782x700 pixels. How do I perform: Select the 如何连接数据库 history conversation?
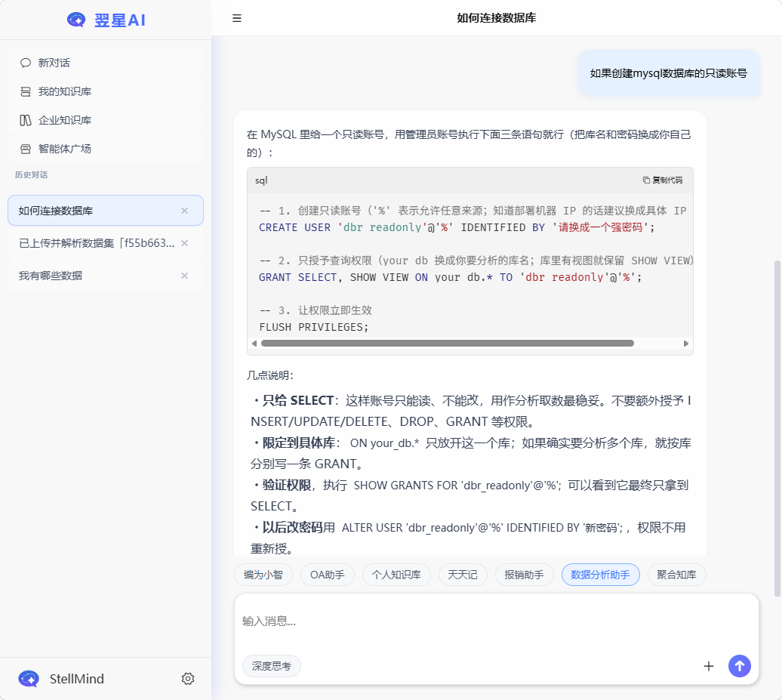[x=106, y=211]
